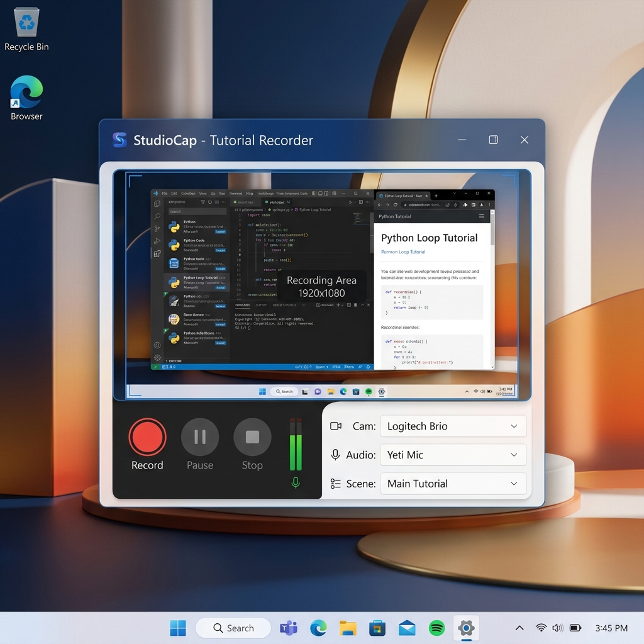Click the refresh icon in preview's extensions panel header

pyautogui.click(x=210, y=202)
